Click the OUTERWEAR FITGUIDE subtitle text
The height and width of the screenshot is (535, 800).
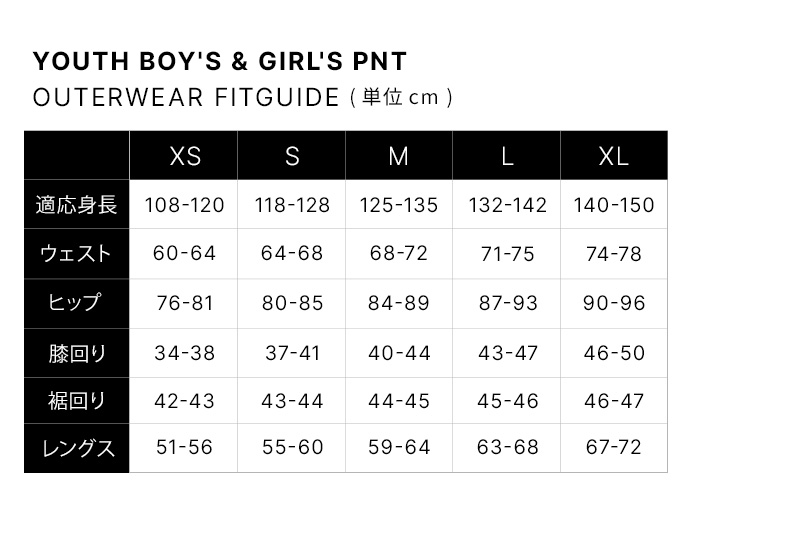click(187, 98)
